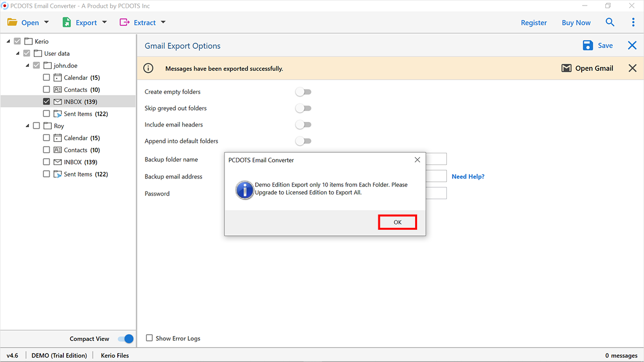
Task: Collapse the john.doe tree node
Action: [x=28, y=65]
